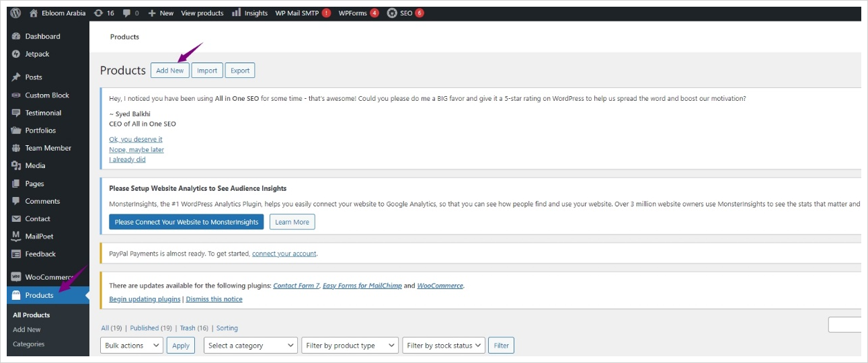
Task: Open the comments bubble icon in admin bar
Action: (126, 13)
